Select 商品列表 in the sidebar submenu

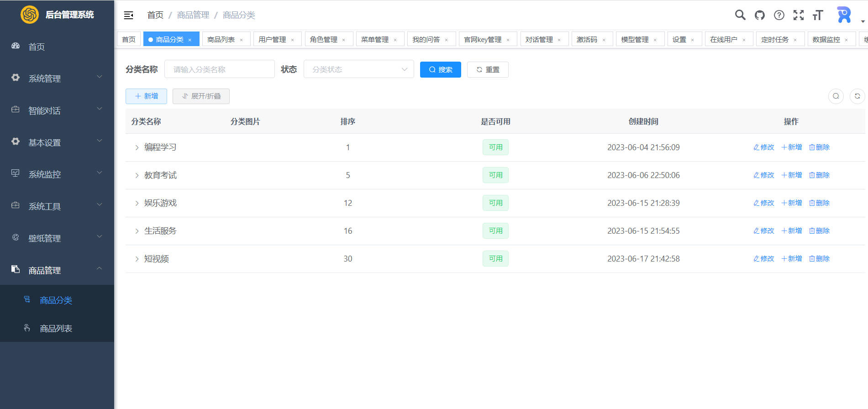point(57,328)
